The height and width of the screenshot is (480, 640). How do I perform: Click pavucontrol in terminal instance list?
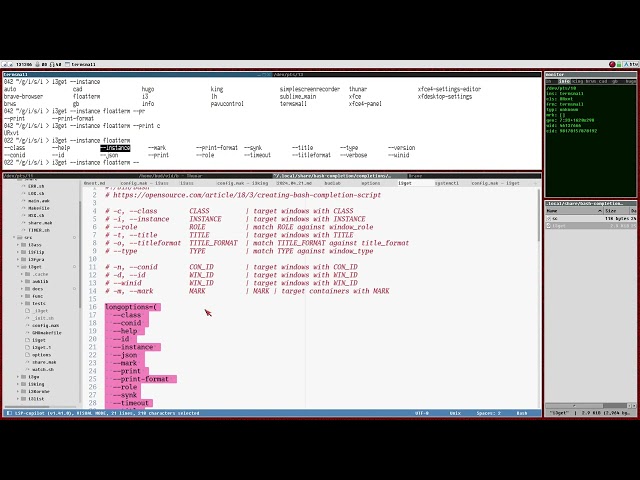click(227, 104)
